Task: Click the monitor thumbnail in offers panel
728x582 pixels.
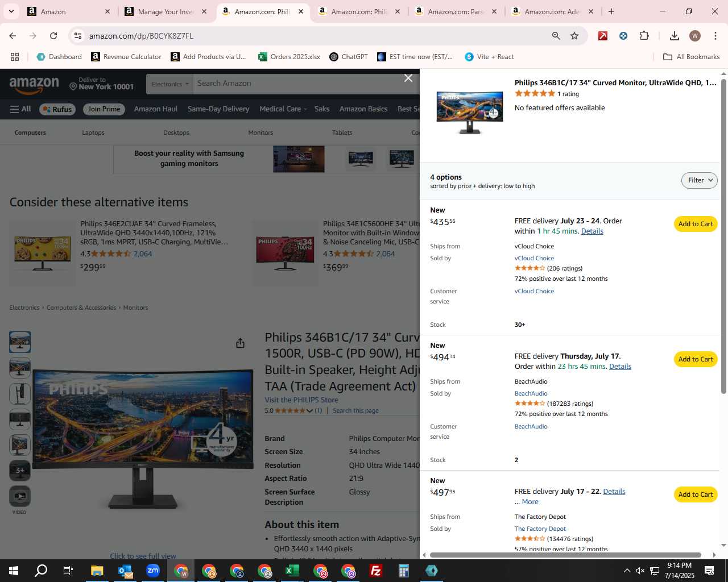Action: pyautogui.click(x=470, y=111)
